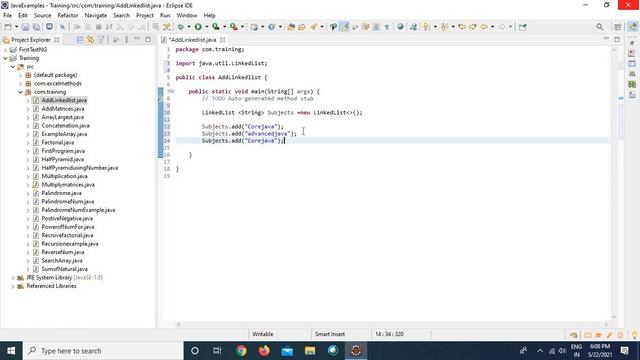Click the Next Annotation icon
The height and width of the screenshot is (360, 640).
point(426,27)
